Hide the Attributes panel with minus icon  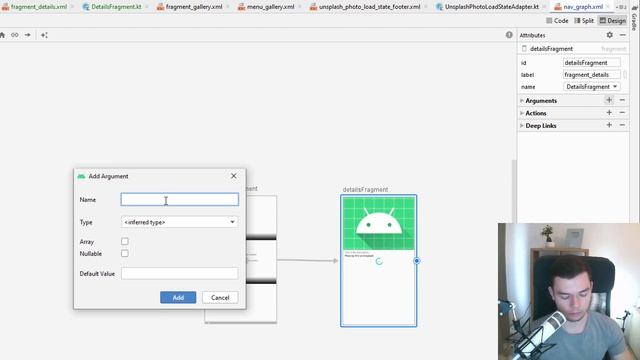click(622, 35)
